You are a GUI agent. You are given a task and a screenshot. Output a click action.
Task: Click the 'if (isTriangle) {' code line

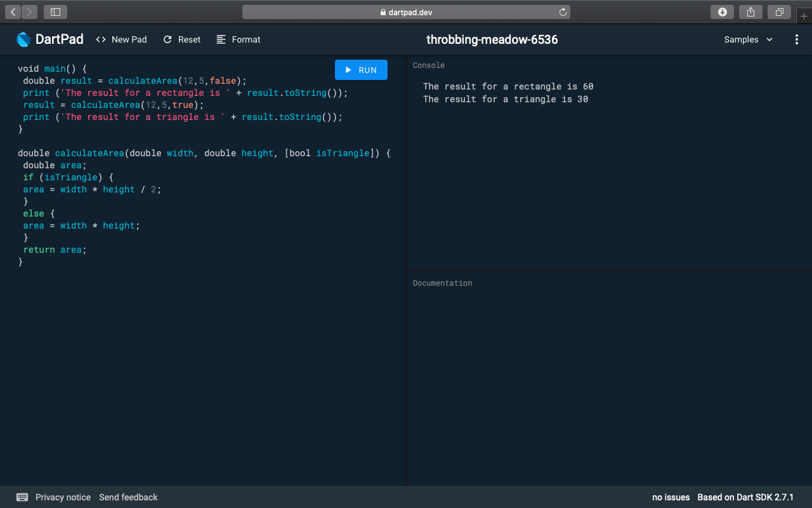[x=68, y=177]
